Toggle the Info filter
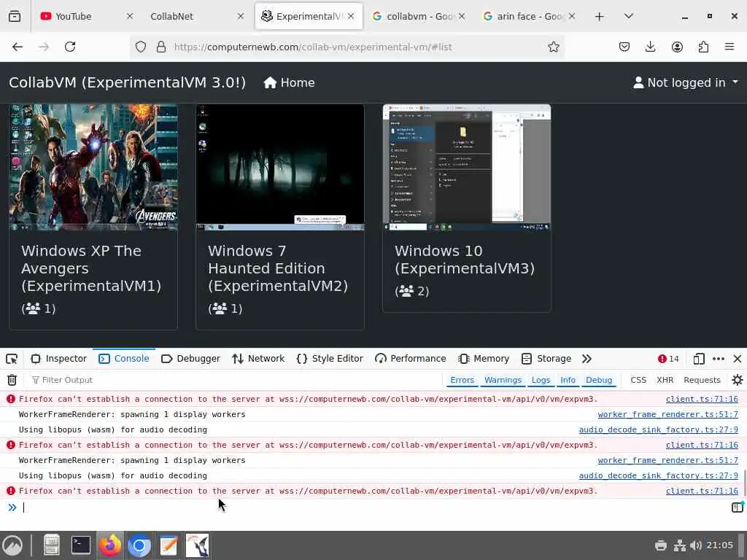This screenshot has height=560, width=747. click(x=568, y=380)
